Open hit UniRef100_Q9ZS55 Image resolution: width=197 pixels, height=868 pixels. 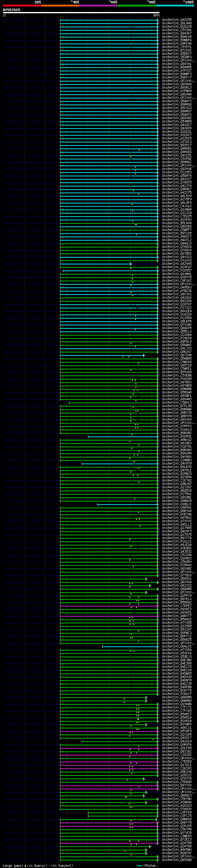(177, 20)
